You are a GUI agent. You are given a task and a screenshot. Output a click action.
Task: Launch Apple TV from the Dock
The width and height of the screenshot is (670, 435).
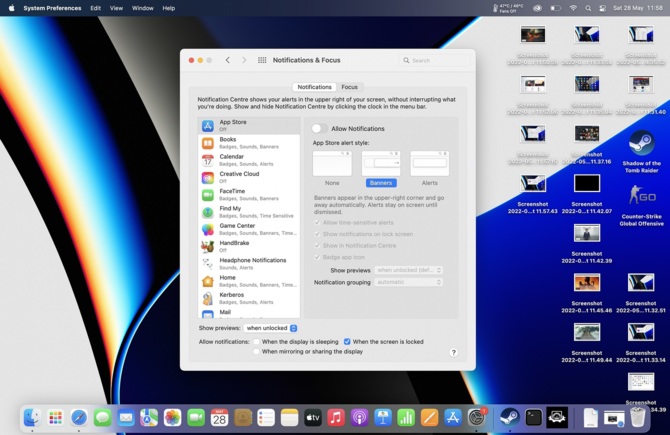point(313,417)
